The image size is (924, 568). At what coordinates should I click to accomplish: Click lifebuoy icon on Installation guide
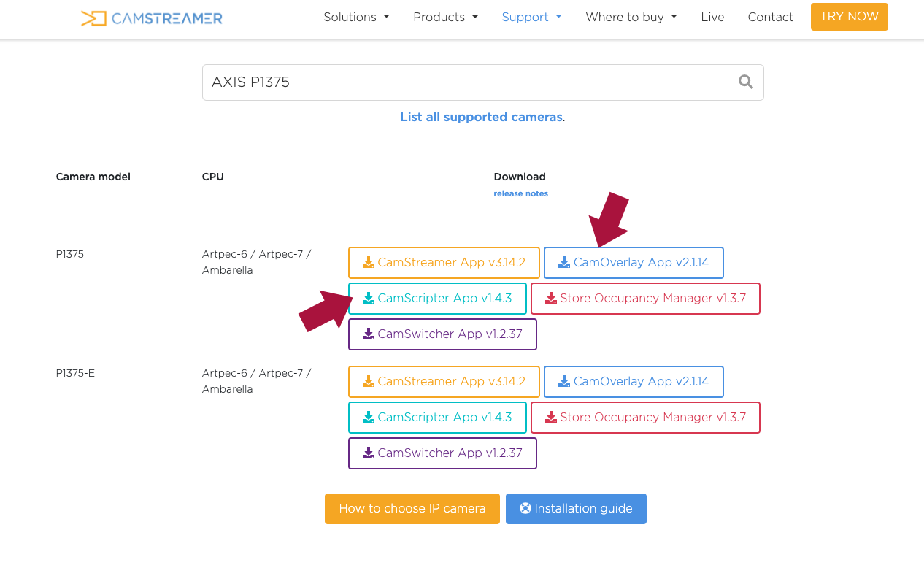(x=525, y=509)
